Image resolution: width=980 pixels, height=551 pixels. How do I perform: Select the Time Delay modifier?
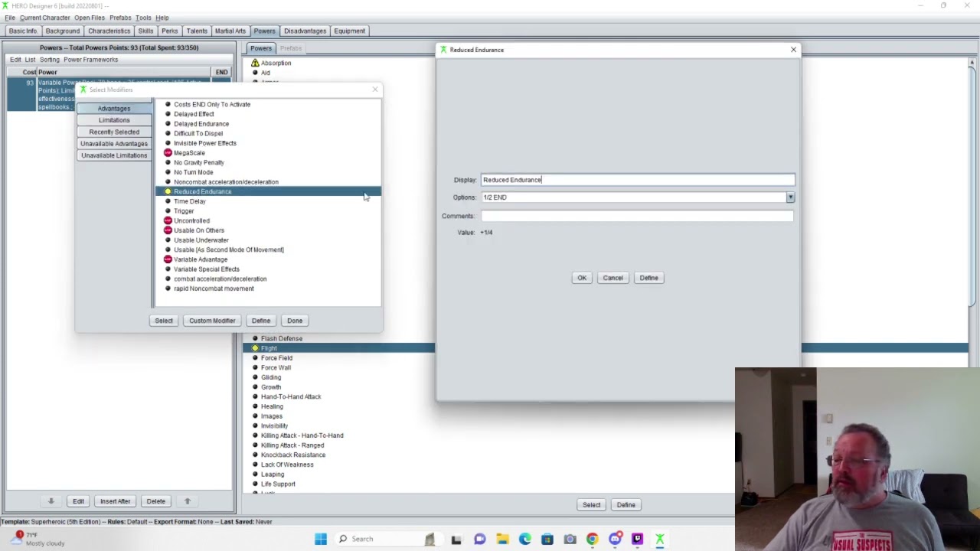pos(190,201)
